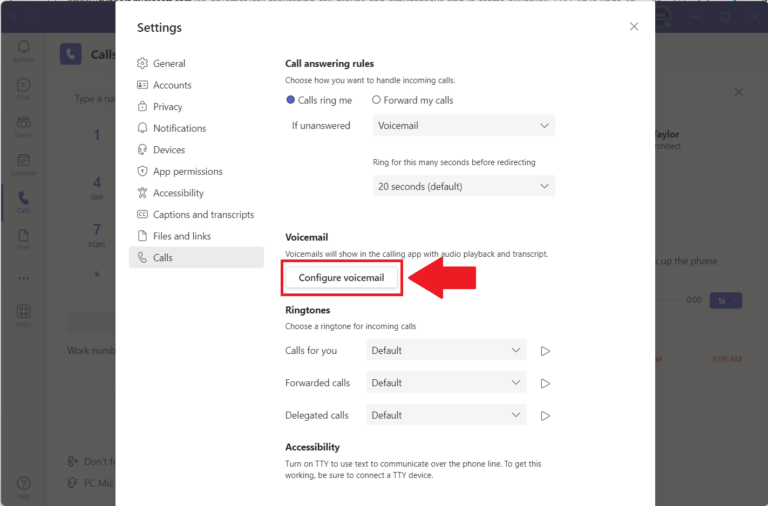Close the voicemail details pane behind dialog
This screenshot has height=506, width=768.
coord(739,93)
